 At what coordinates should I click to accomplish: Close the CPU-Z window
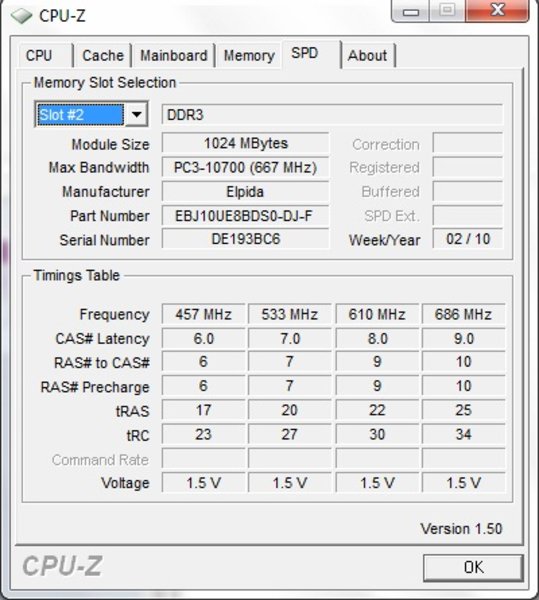[497, 10]
